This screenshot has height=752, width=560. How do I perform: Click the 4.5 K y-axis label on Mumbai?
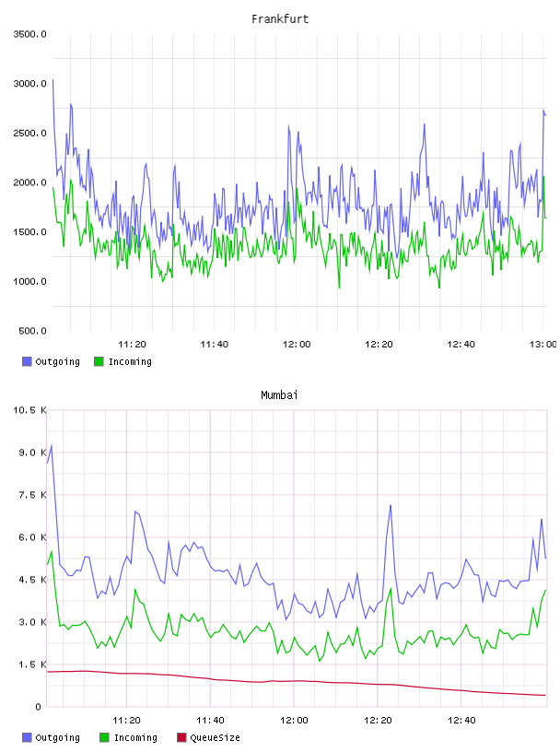click(32, 580)
